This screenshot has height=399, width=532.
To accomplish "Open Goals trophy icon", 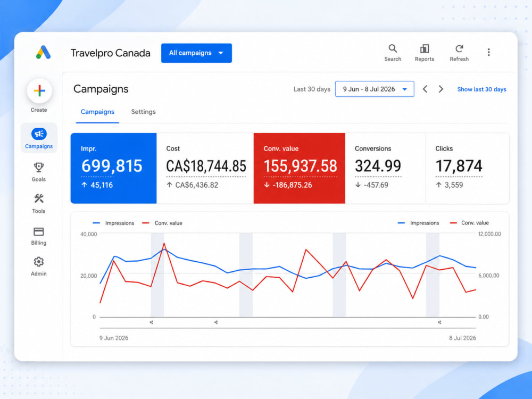I will pos(39,167).
